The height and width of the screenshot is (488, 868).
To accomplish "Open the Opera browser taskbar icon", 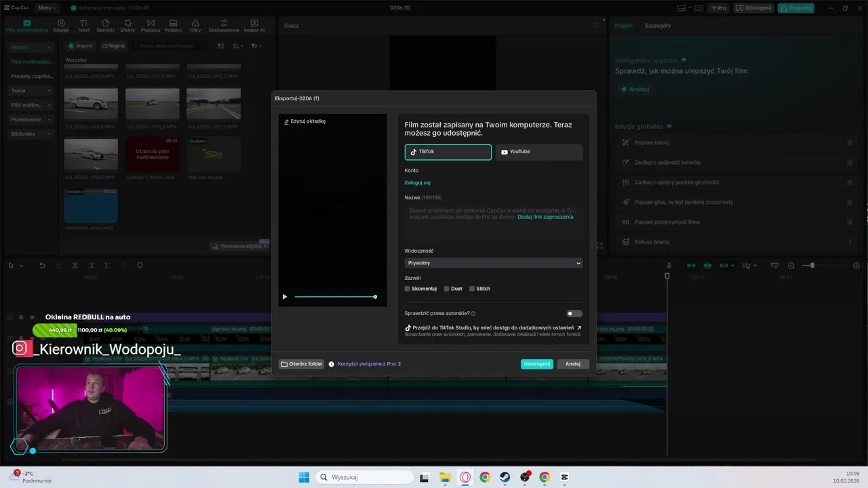I will [465, 477].
